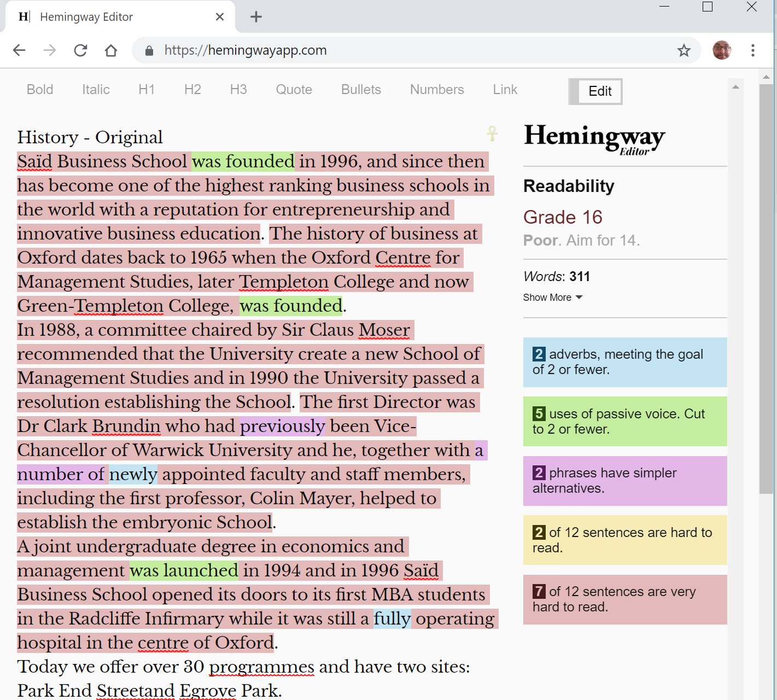This screenshot has height=700, width=777.
Task: Insert a Link
Action: tap(505, 90)
